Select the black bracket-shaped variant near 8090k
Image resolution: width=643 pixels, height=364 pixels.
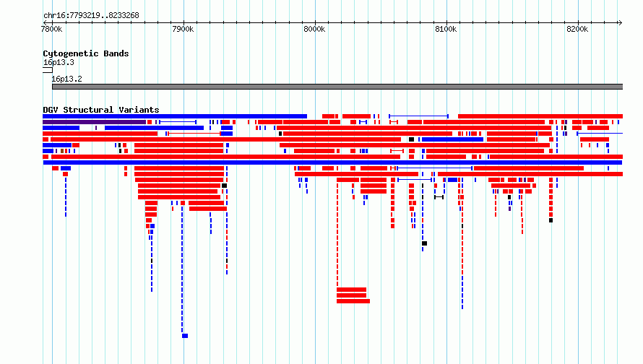click(439, 197)
